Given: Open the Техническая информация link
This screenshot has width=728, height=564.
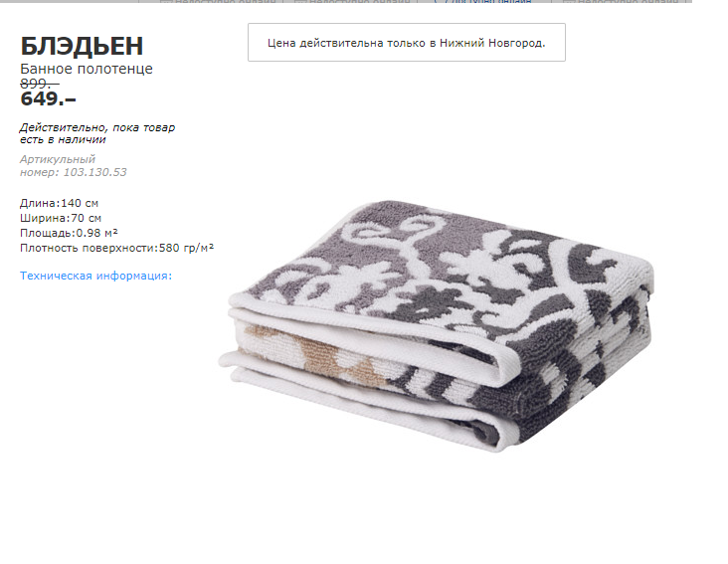Looking at the screenshot, I should pos(95,276).
